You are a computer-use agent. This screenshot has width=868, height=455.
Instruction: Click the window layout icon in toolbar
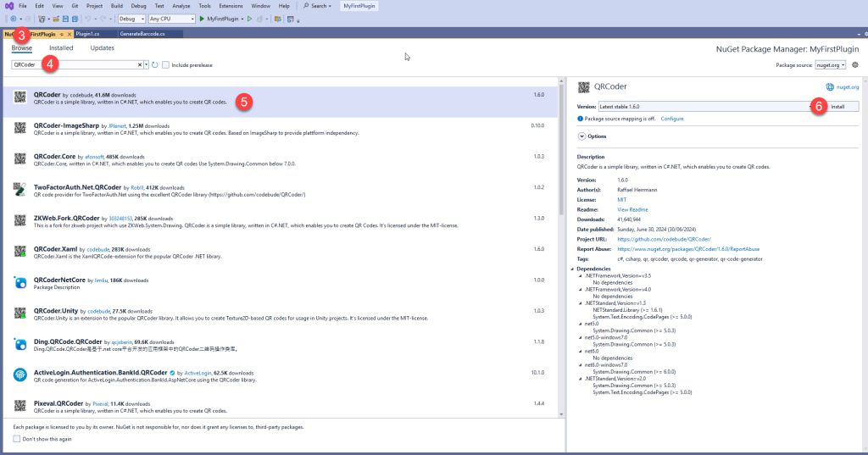(291, 19)
